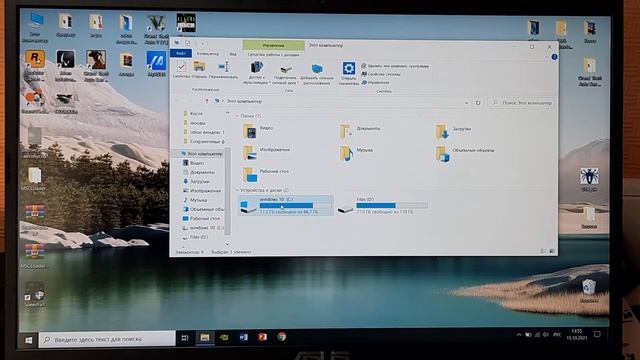Select the windows 10 (C:) drive tile

click(x=286, y=205)
